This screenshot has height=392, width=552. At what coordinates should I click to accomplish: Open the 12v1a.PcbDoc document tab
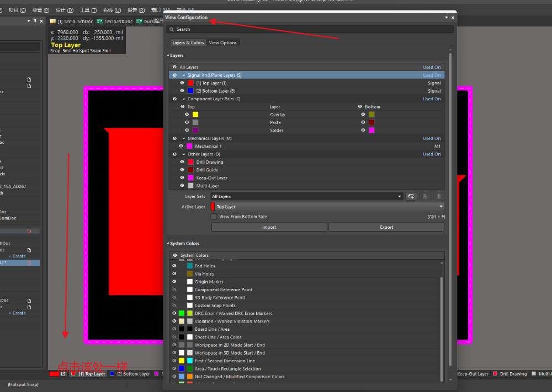coord(115,22)
